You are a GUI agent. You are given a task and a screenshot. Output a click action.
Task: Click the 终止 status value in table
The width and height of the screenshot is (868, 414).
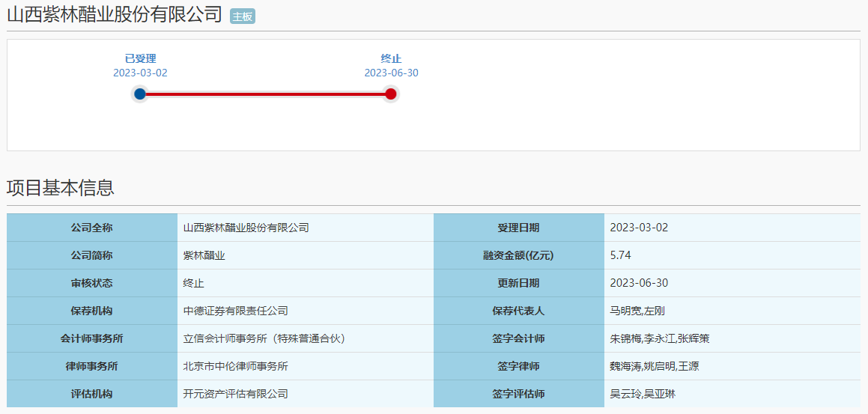pyautogui.click(x=194, y=284)
